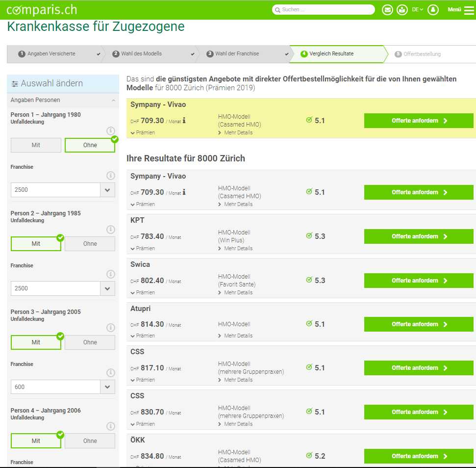Show info for Person 3 Franchise
The height and width of the screenshot is (468, 476).
coord(110,373)
